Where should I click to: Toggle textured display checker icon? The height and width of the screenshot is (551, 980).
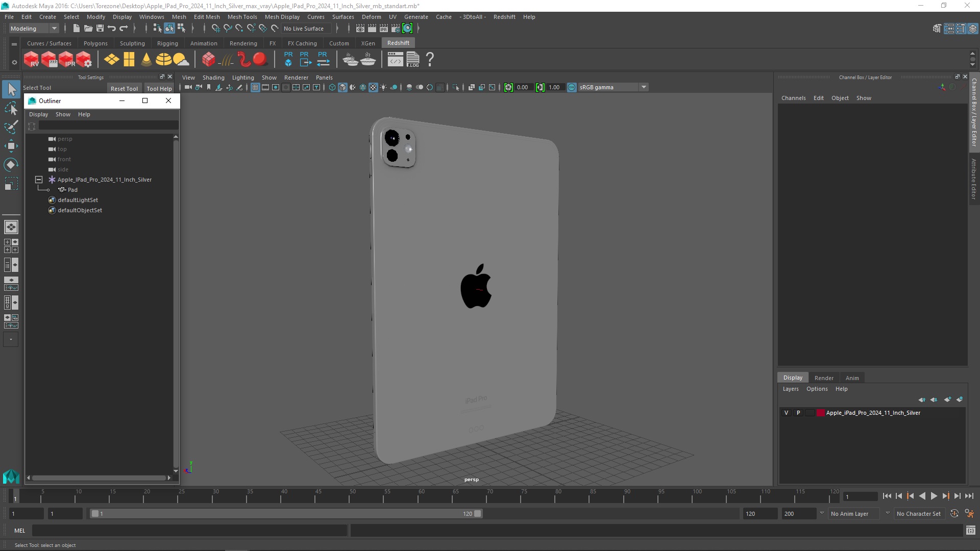click(x=373, y=87)
